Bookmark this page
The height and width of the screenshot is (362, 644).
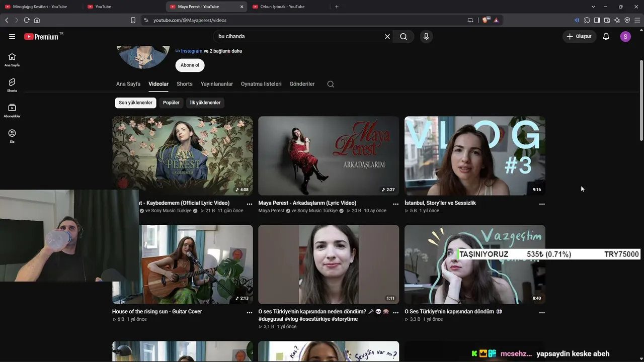(x=133, y=20)
